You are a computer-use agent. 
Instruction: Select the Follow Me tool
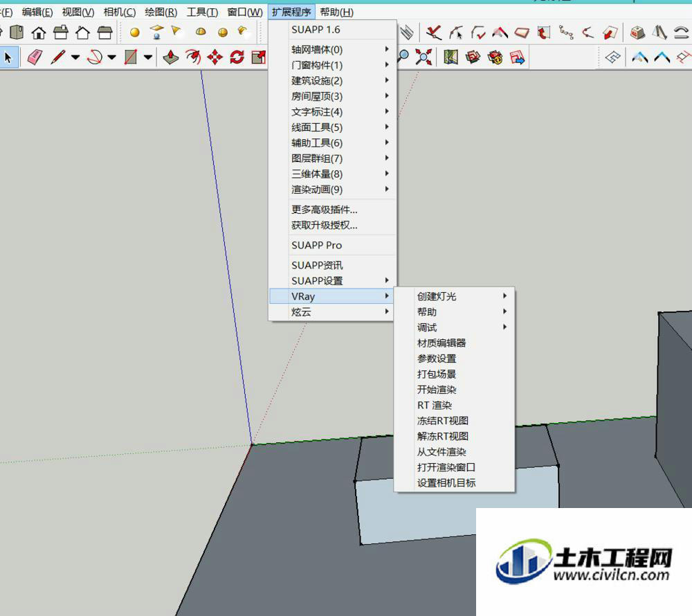(x=193, y=57)
